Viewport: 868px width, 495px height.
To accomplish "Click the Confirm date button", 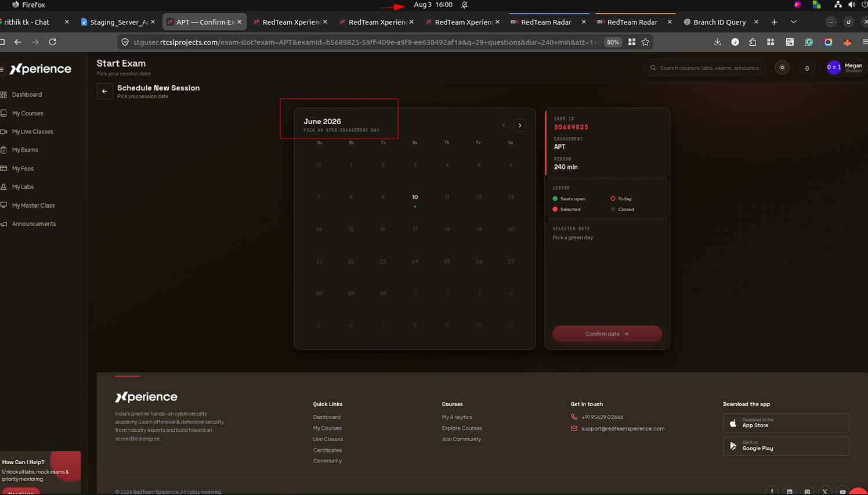I will coord(607,334).
